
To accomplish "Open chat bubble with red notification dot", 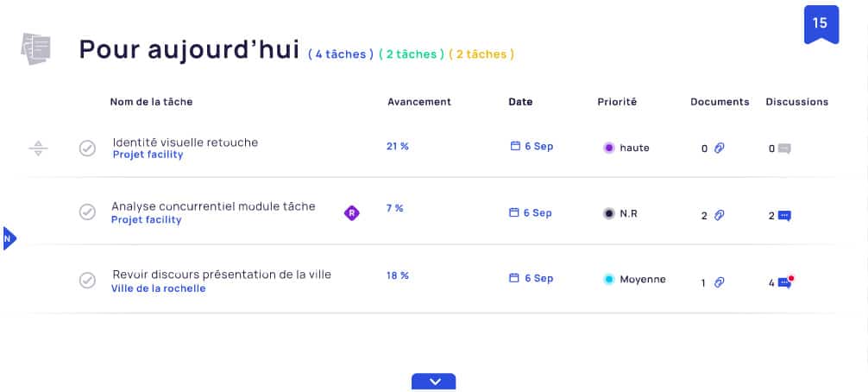I will click(785, 282).
